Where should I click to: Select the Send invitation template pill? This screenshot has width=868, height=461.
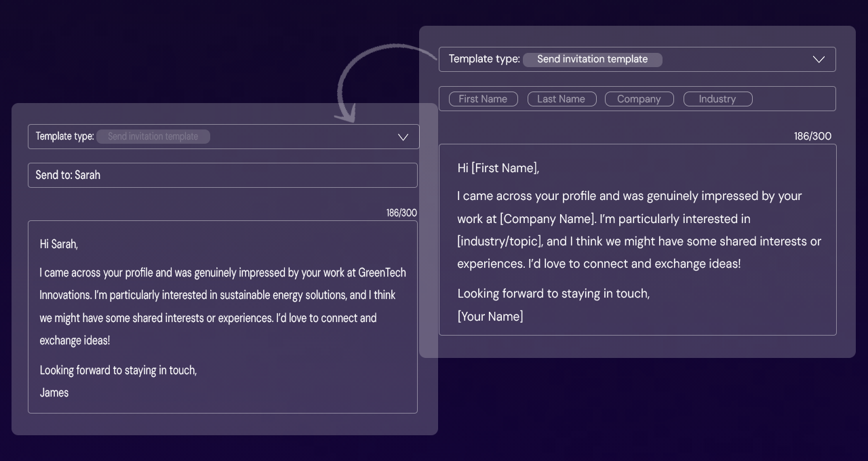(x=592, y=59)
